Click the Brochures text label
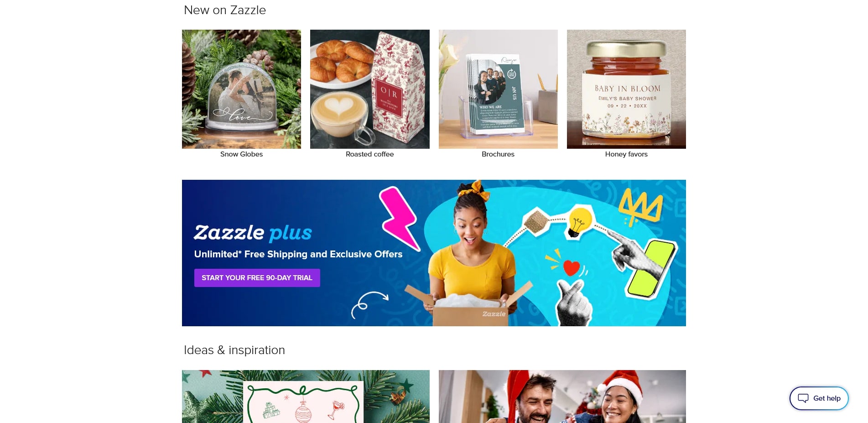The height and width of the screenshot is (423, 868). [498, 154]
